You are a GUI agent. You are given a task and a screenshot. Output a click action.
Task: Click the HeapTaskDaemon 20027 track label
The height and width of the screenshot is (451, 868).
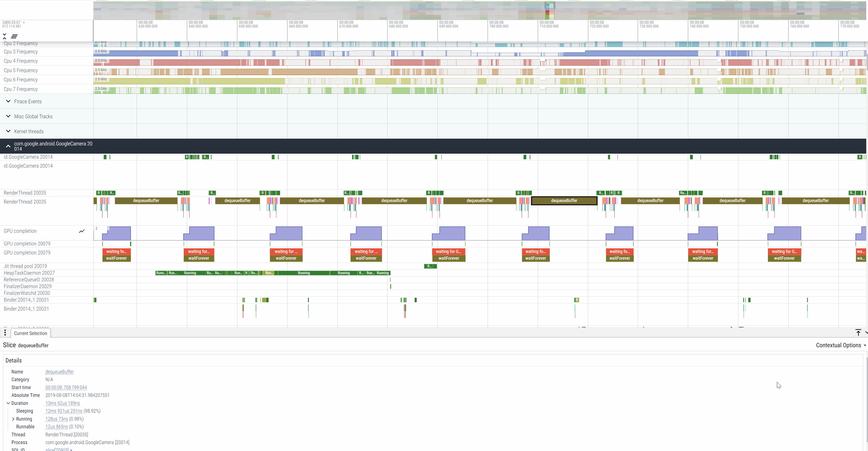[29, 273]
